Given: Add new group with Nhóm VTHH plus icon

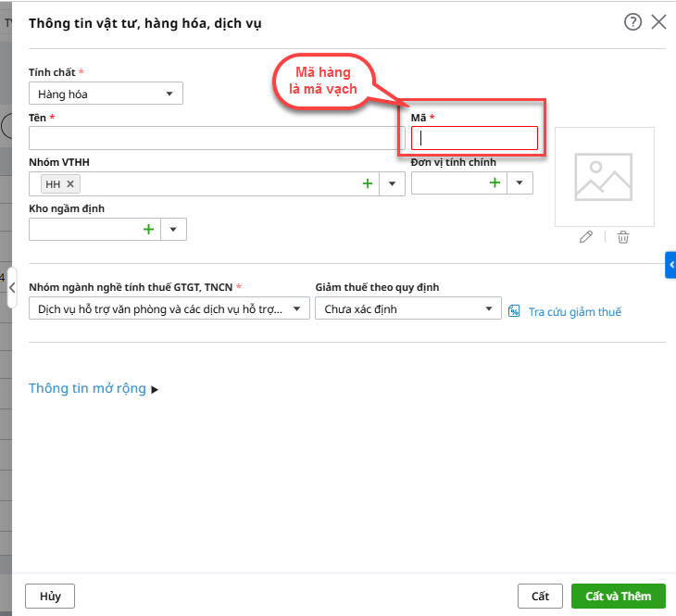Looking at the screenshot, I should [x=368, y=184].
